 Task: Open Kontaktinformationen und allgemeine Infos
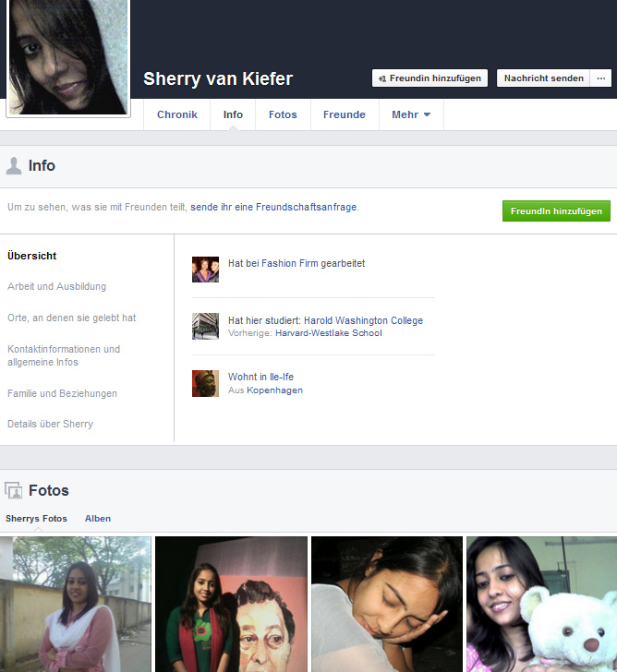pyautogui.click(x=64, y=355)
